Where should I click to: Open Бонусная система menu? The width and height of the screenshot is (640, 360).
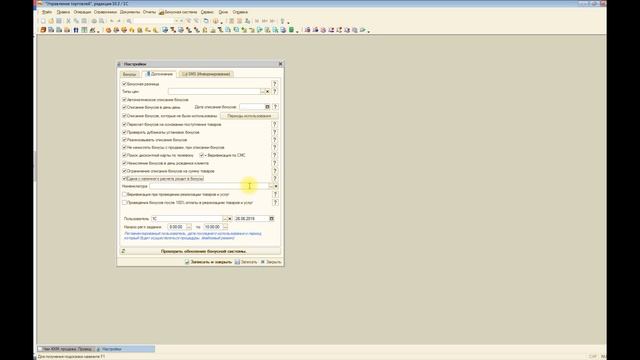pyautogui.click(x=178, y=12)
